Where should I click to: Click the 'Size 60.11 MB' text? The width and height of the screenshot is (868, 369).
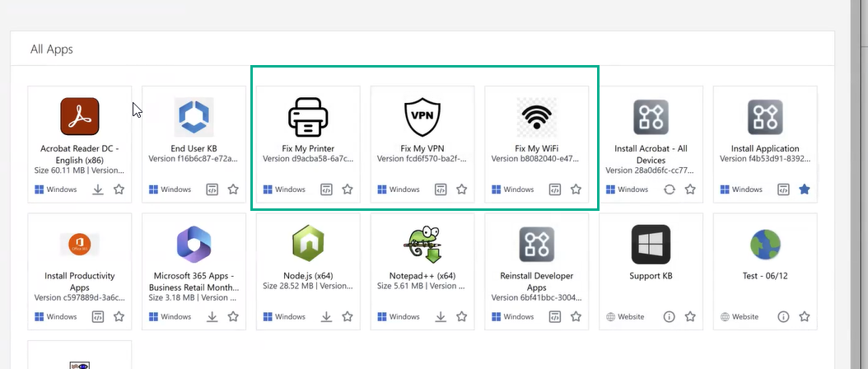(58, 170)
